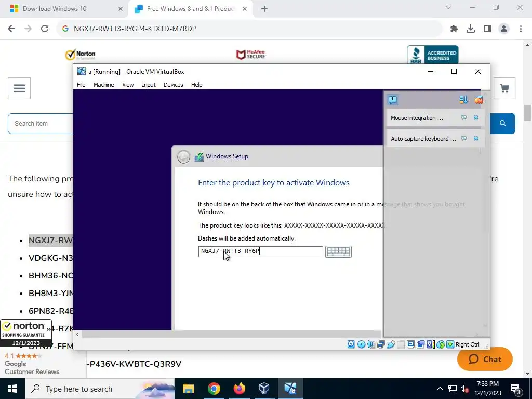Screen dimensions: 532x399
Task: Open Firefox from the taskbar
Action: tap(239, 389)
